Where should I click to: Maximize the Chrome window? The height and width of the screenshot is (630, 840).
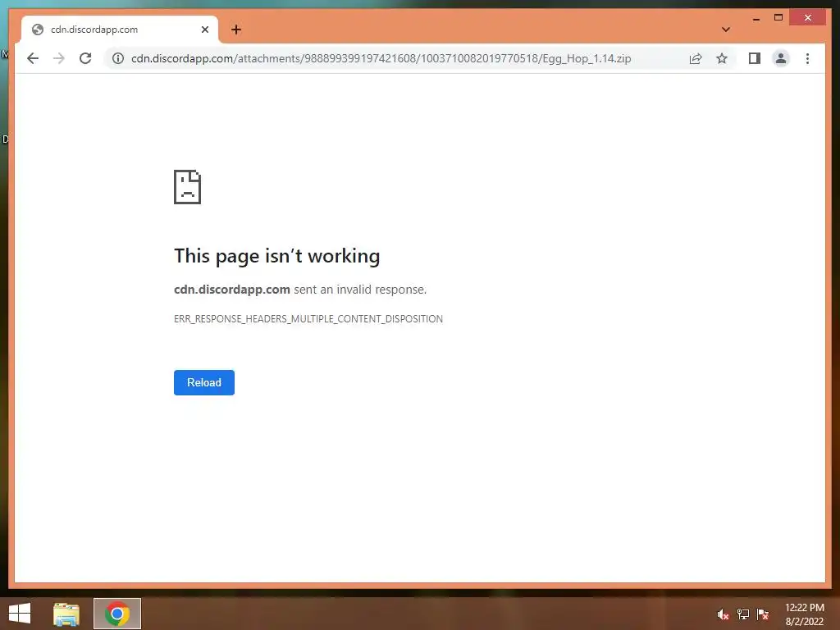[778, 18]
